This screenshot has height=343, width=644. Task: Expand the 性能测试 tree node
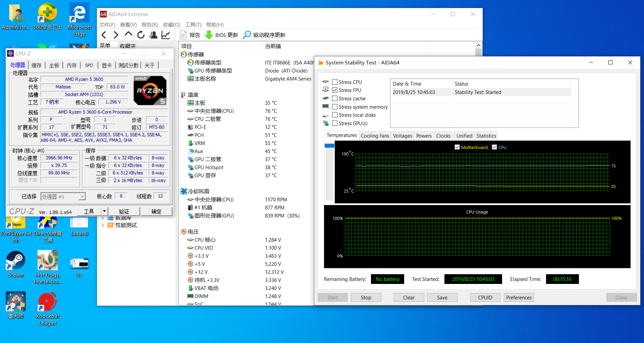103,225
